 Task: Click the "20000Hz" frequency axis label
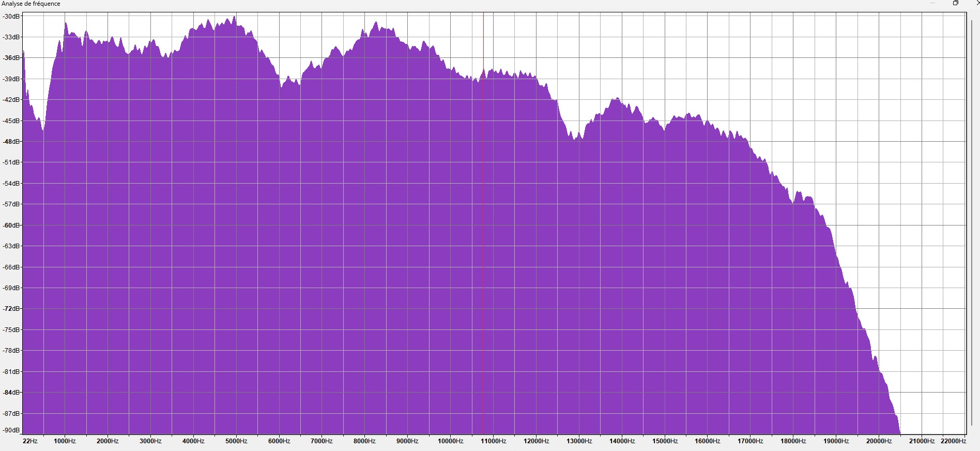pos(879,441)
